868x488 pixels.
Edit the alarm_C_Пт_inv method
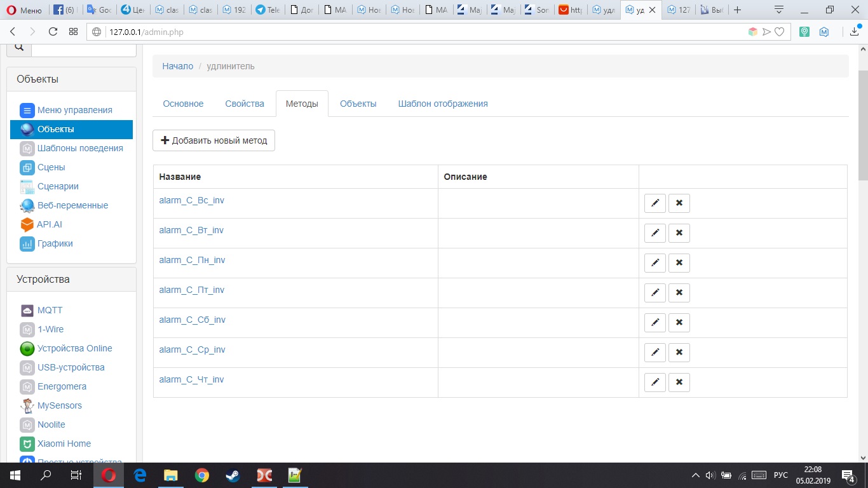tap(655, 293)
